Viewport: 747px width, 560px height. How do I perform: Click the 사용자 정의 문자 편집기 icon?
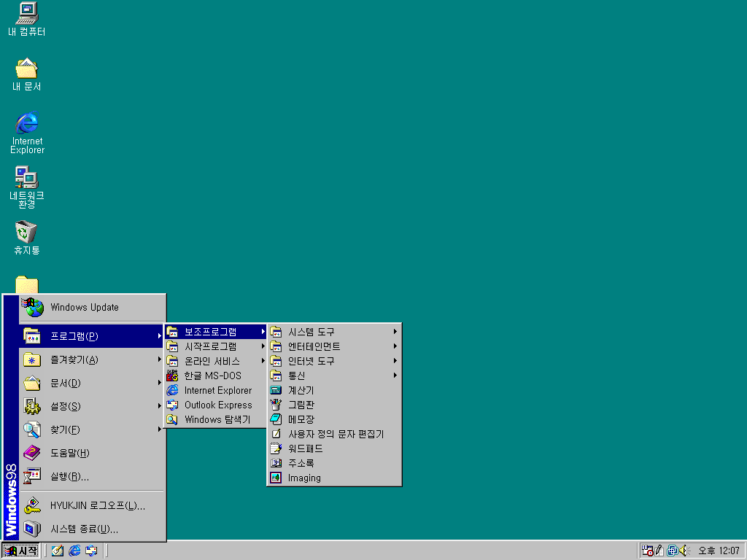click(x=276, y=434)
